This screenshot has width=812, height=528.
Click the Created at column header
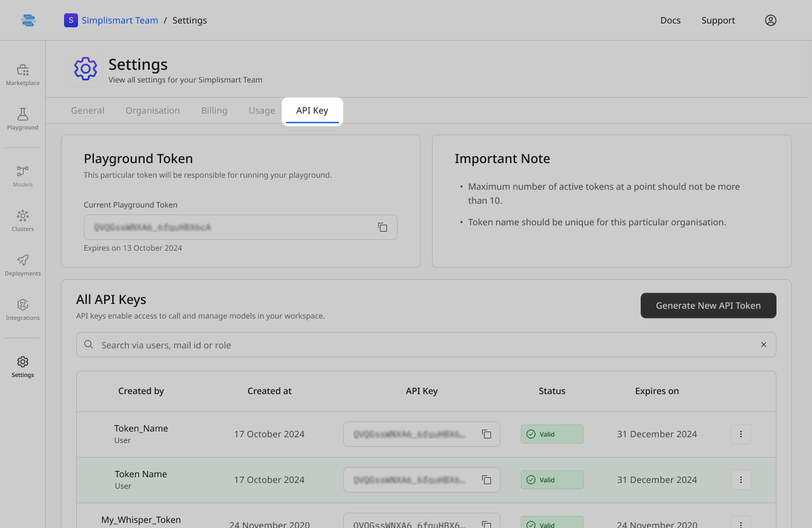[270, 391]
